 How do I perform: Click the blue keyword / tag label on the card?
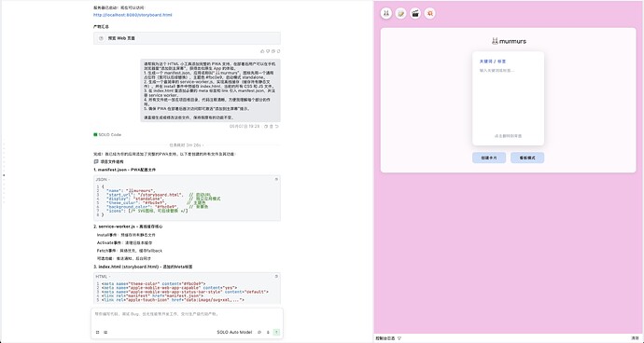click(x=493, y=62)
